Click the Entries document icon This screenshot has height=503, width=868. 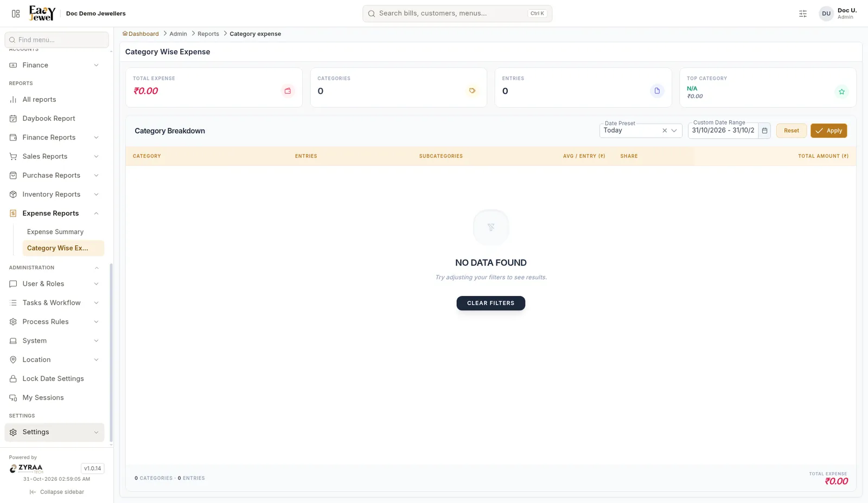657,91
